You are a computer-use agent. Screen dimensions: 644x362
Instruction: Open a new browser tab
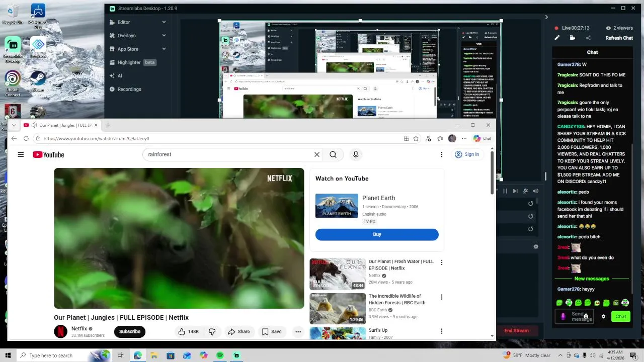[x=108, y=125]
